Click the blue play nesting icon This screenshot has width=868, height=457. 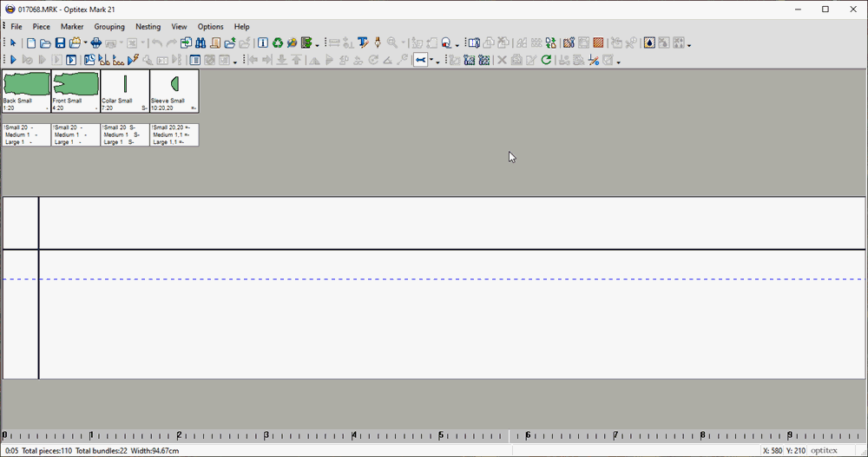(x=13, y=60)
